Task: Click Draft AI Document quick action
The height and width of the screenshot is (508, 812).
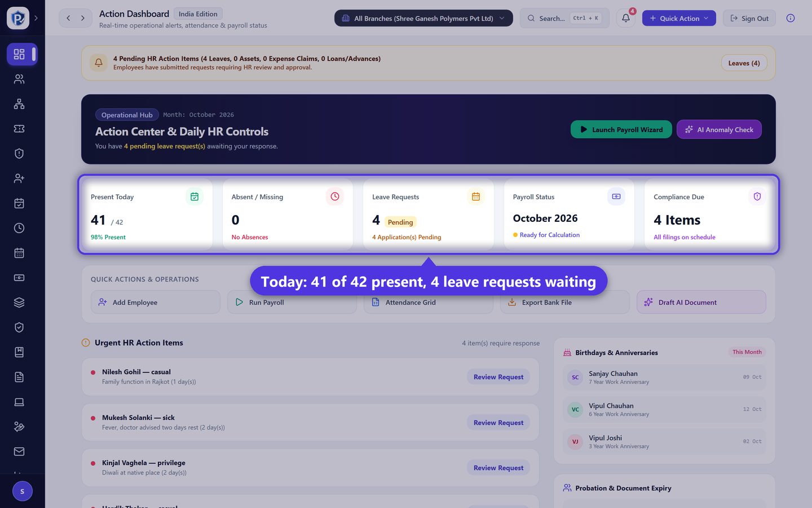Action: [701, 302]
